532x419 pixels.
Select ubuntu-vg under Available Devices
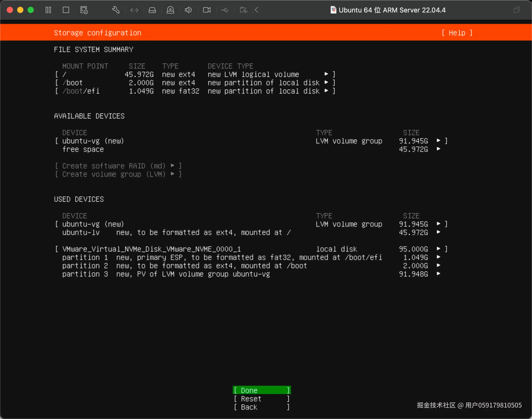click(93, 141)
